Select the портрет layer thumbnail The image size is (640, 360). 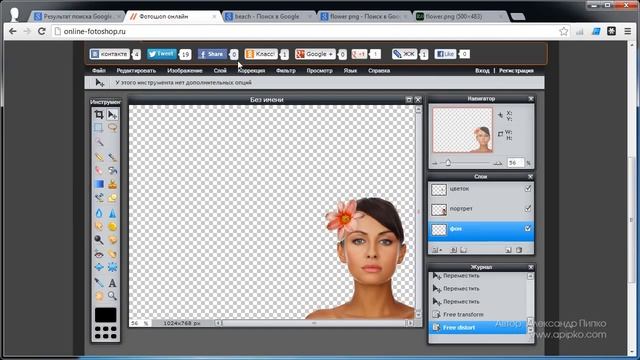coord(439,209)
